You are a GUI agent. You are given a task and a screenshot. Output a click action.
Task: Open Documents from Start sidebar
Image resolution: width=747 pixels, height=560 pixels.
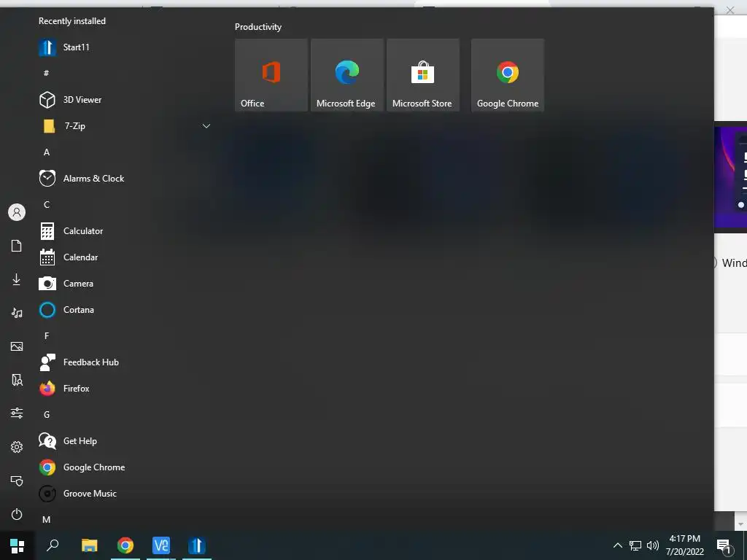tap(17, 246)
